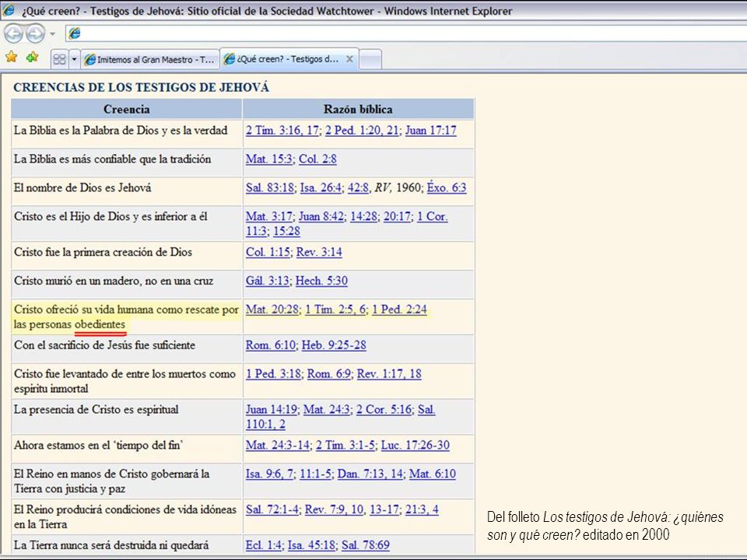Open Favorites Center star icon
This screenshot has height=560, width=747.
(12, 57)
